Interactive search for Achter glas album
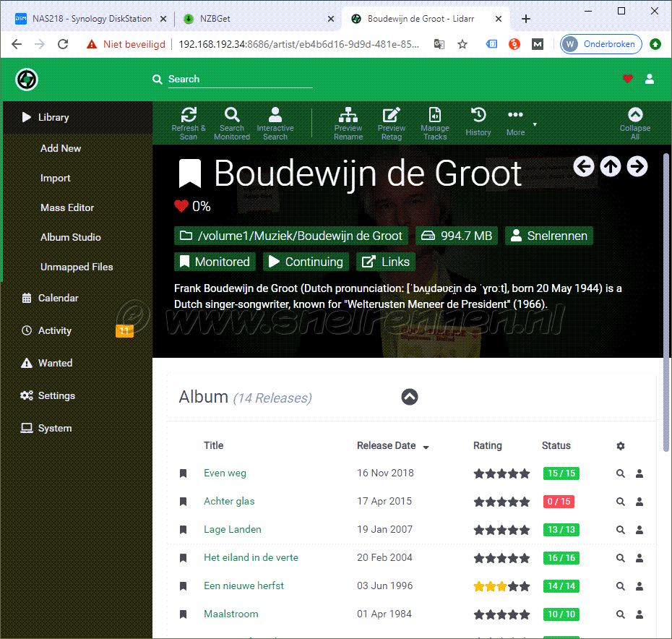 [639, 502]
